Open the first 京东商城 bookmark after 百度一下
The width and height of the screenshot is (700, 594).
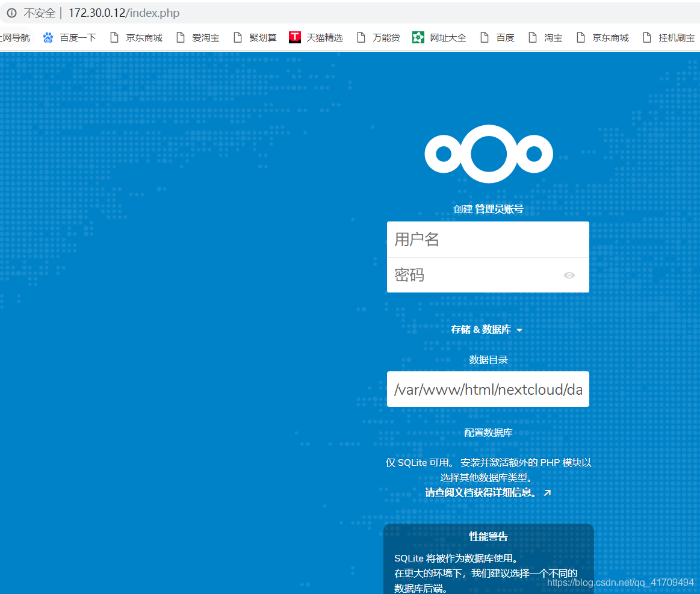point(136,37)
